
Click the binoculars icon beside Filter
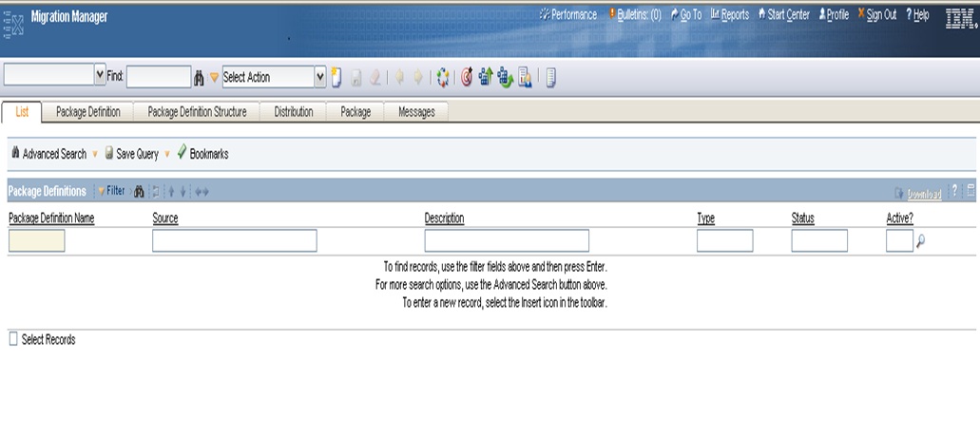point(140,192)
